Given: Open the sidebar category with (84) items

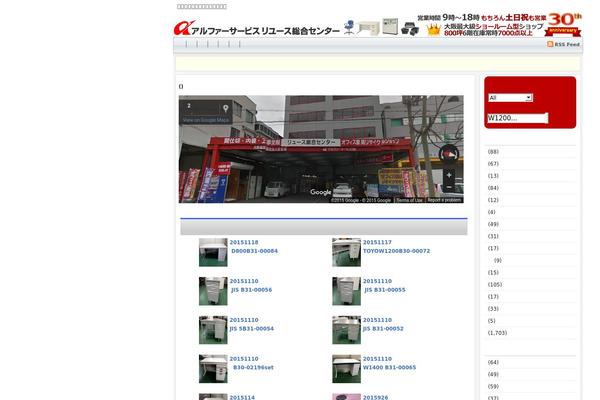Looking at the screenshot, I should (493, 188).
